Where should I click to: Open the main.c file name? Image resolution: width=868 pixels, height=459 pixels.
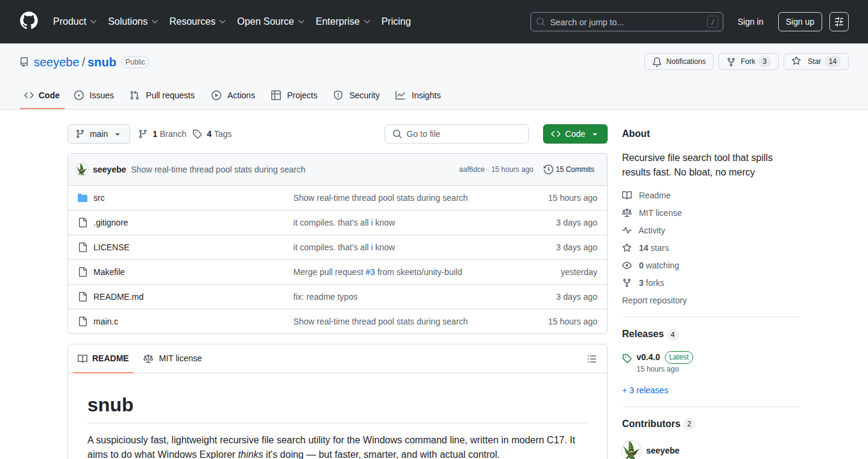[106, 321]
